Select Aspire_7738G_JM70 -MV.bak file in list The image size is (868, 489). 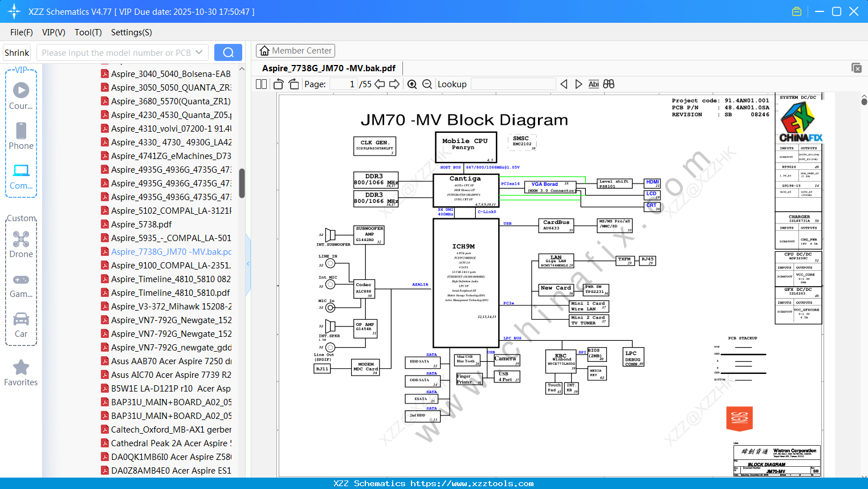[171, 252]
